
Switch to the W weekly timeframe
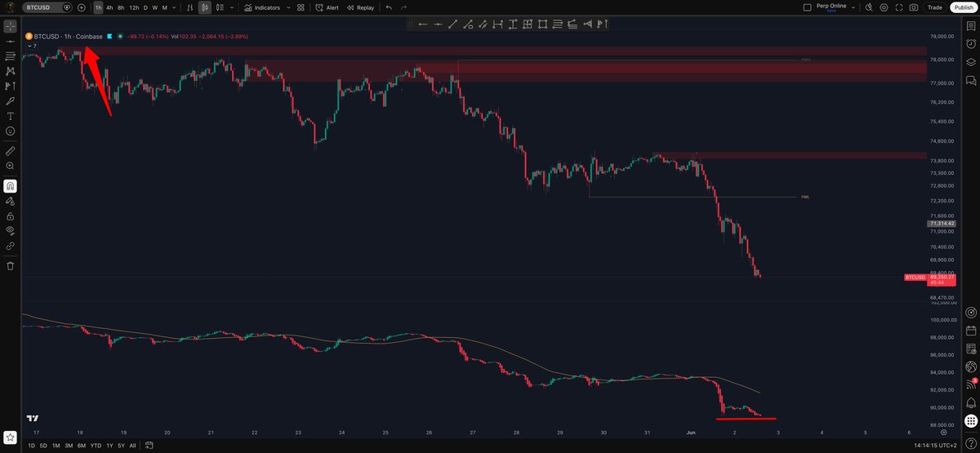tap(155, 7)
